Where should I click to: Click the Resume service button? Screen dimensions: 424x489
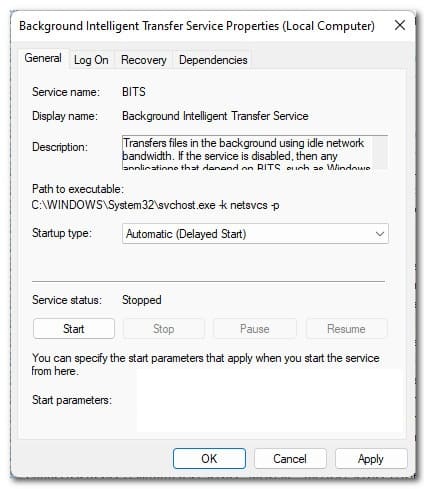point(346,329)
